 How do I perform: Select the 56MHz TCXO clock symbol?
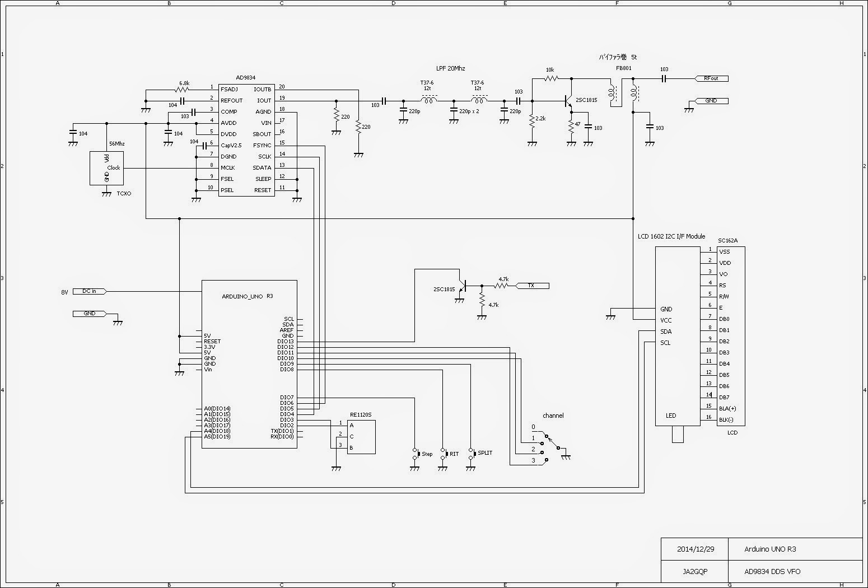pos(106,167)
